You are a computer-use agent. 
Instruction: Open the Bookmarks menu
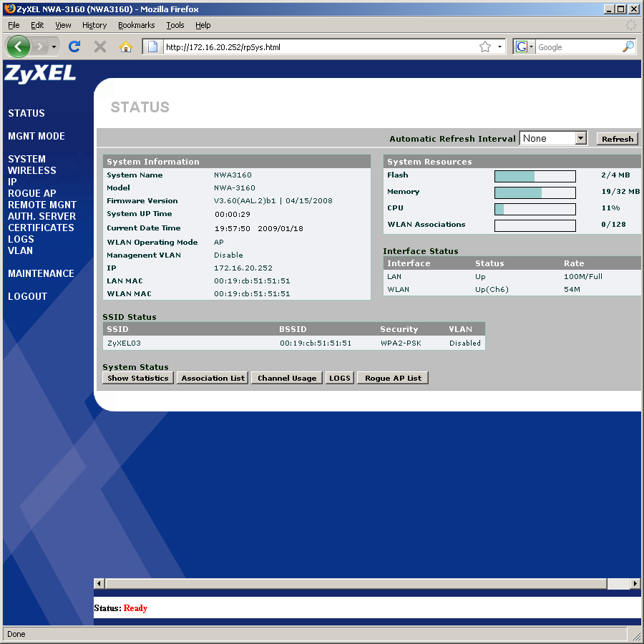point(137,25)
